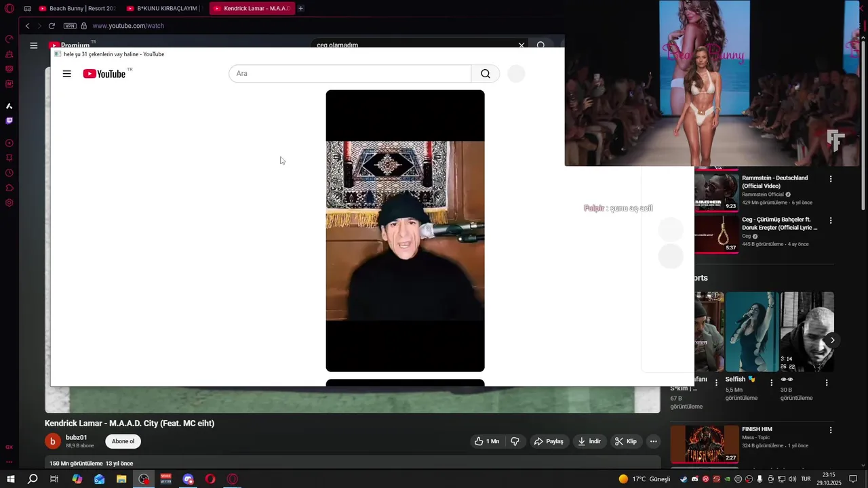Open the Rammstein - Deutschland (Official Video) title
Screen dimensions: 868x488
775,182
